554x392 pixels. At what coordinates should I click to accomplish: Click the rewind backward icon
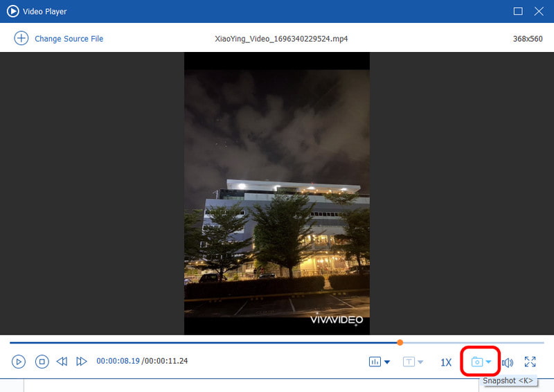point(62,362)
